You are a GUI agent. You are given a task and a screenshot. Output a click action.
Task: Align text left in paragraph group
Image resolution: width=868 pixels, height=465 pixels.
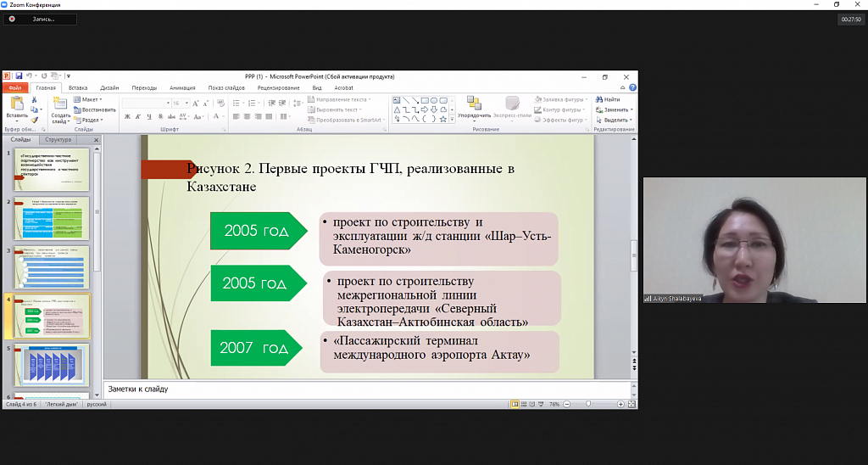click(236, 117)
